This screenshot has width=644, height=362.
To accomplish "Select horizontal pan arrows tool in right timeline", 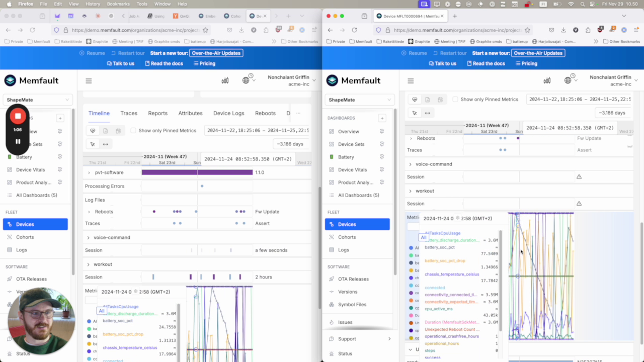I will [427, 113].
